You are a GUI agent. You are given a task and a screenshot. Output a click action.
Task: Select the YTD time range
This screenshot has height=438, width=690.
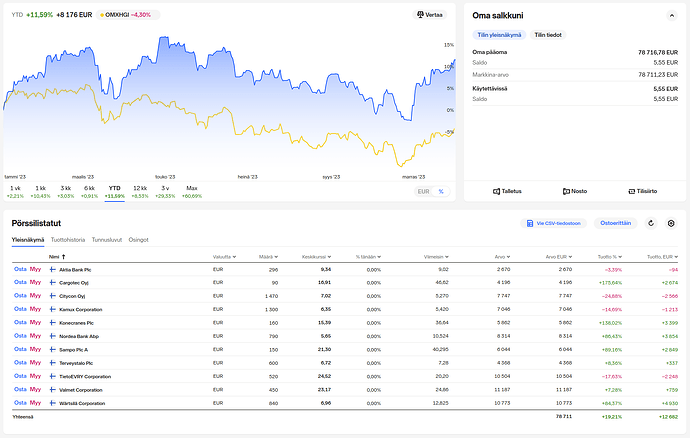(x=114, y=192)
